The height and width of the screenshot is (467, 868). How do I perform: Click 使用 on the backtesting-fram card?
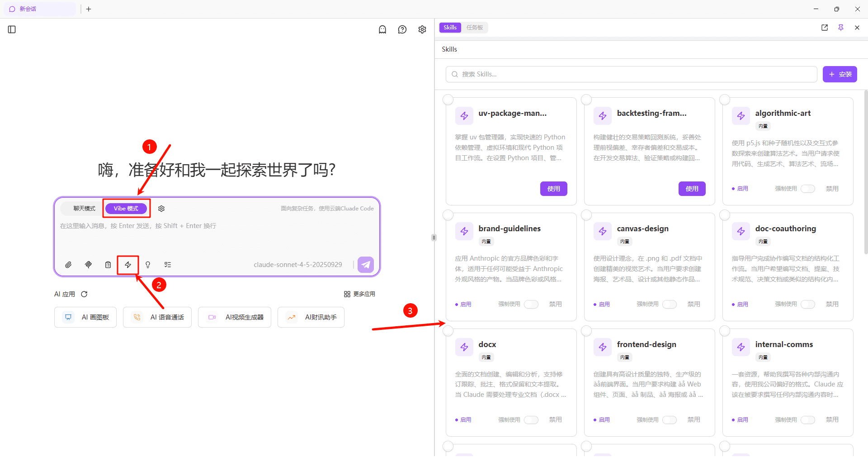point(692,189)
